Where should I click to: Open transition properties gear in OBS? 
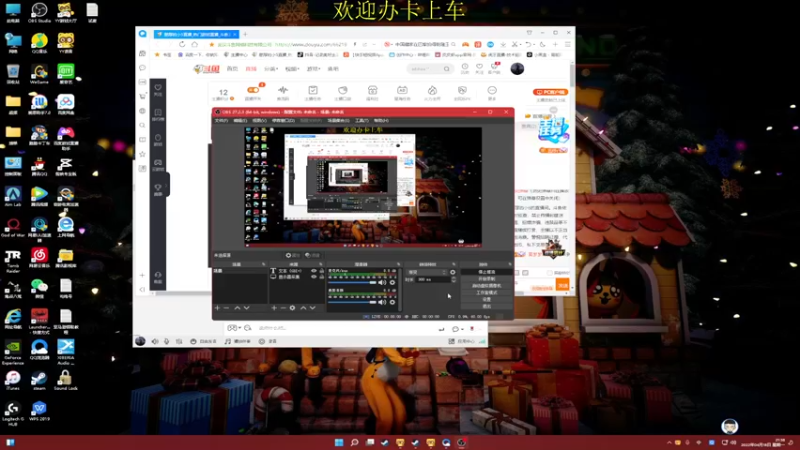point(453,272)
